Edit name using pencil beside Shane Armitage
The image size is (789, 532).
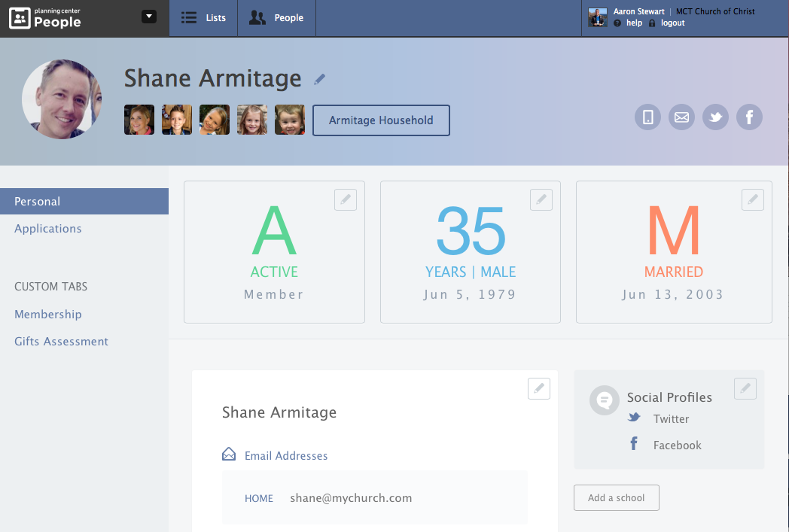pyautogui.click(x=320, y=79)
